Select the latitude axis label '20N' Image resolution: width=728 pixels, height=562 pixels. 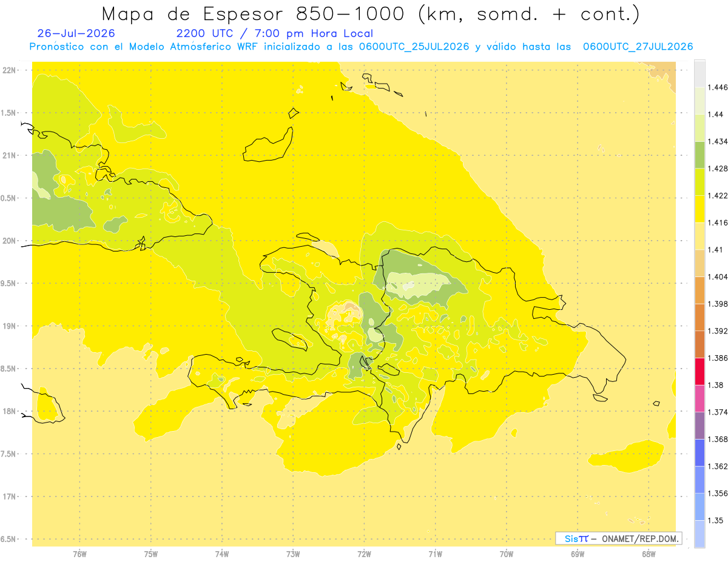10,241
